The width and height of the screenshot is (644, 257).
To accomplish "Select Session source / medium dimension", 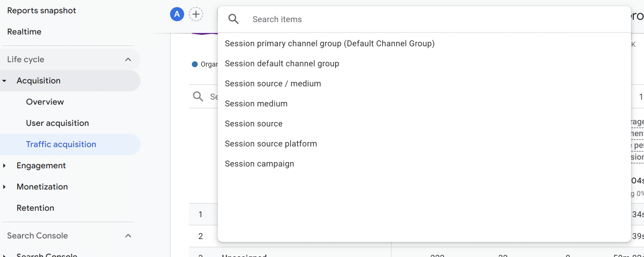I will click(273, 84).
